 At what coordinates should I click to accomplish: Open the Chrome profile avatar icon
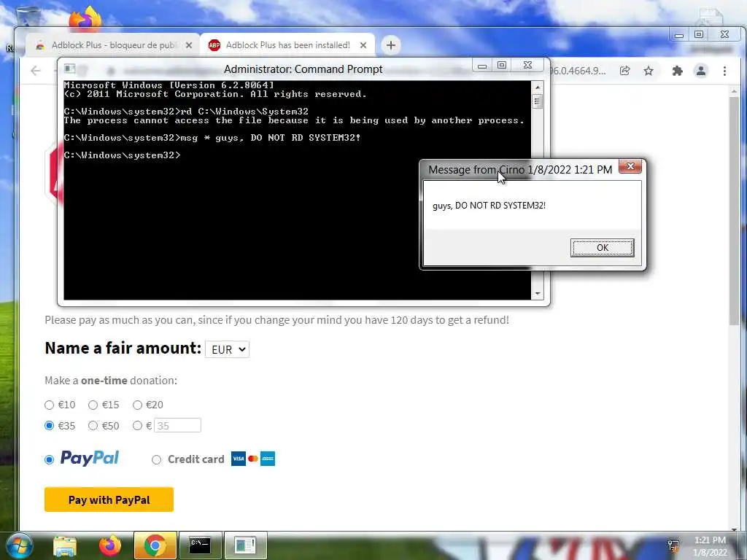tap(701, 71)
